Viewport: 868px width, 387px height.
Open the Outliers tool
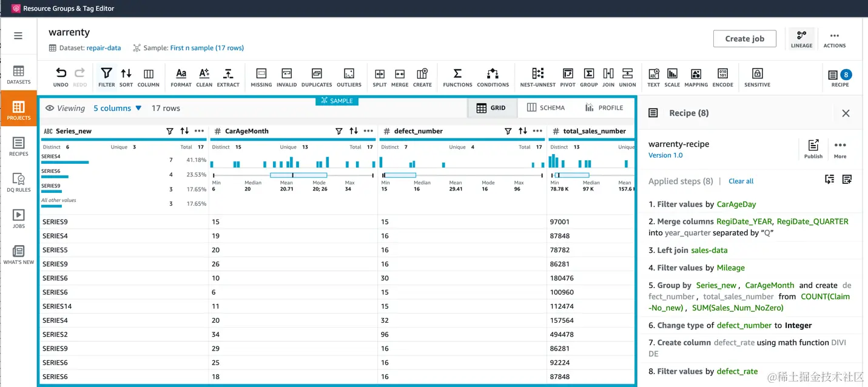[x=349, y=77]
